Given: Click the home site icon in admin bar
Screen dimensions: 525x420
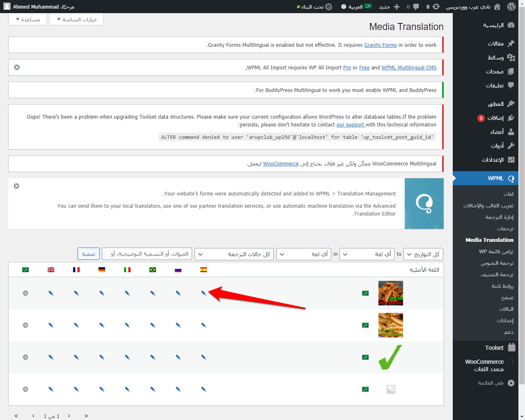Looking at the screenshot, I should point(497,7).
